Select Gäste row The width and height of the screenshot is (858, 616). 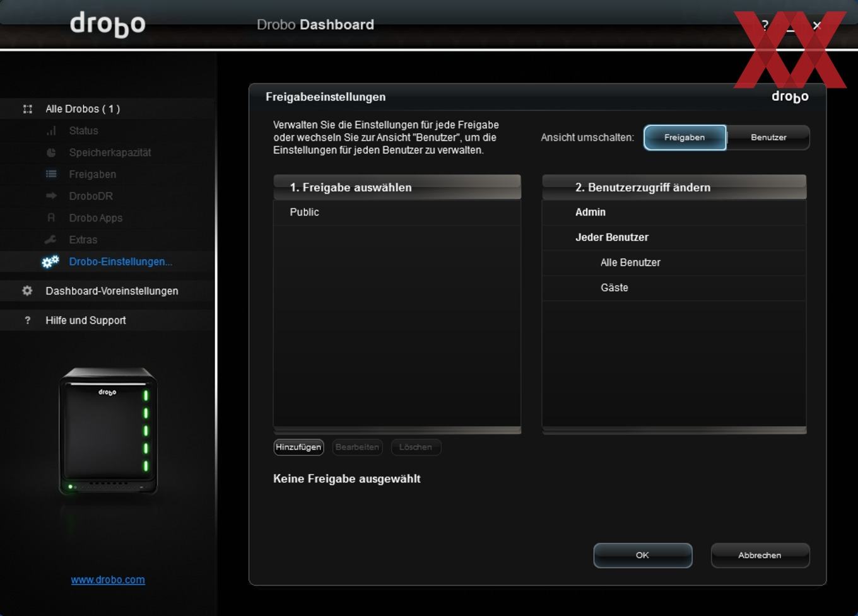click(674, 288)
